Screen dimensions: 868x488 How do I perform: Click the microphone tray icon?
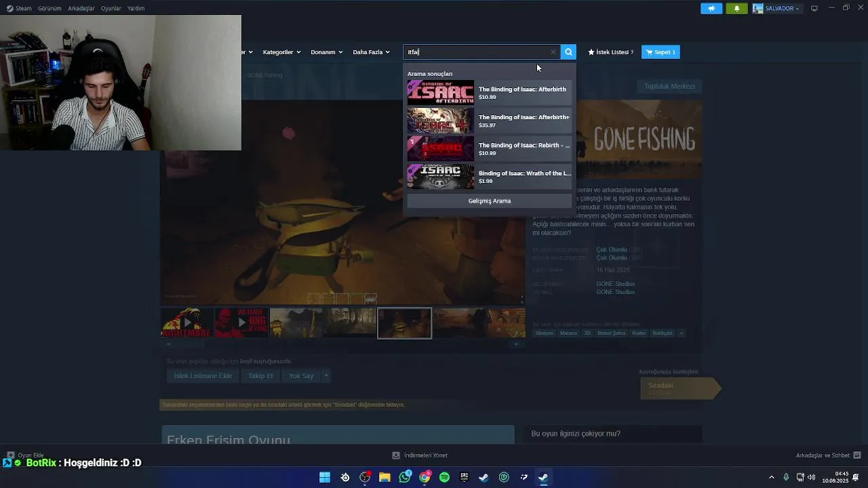786,477
